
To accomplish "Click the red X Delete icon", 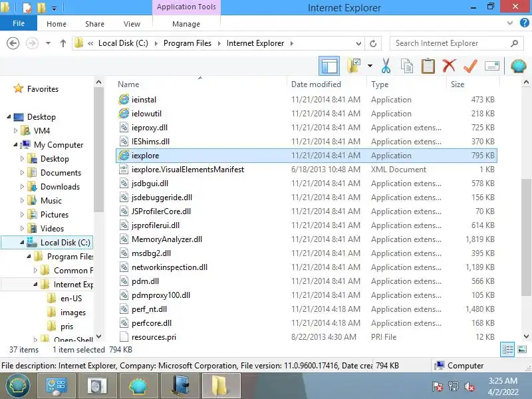I will coord(449,65).
